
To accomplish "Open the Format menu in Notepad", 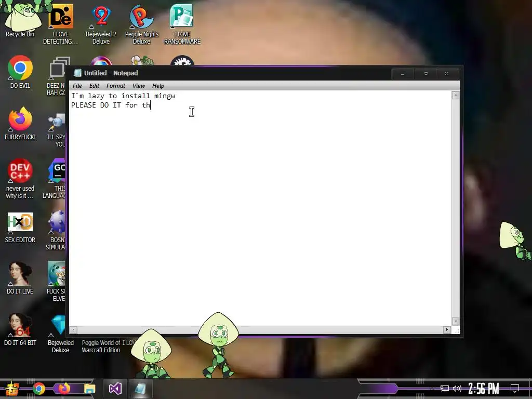I will [x=116, y=86].
